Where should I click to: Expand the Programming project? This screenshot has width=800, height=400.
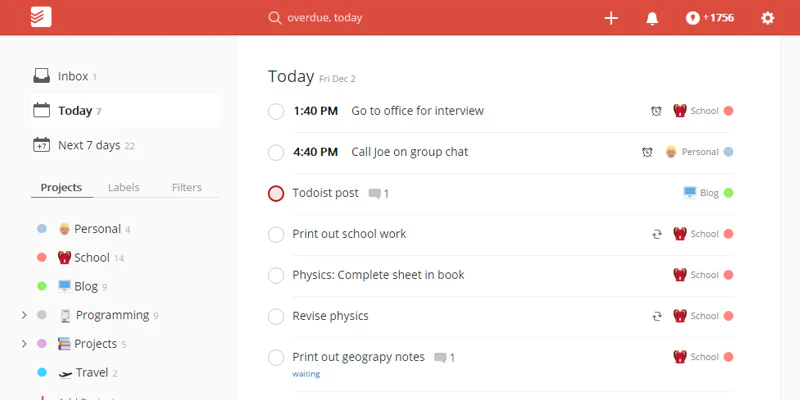pos(24,315)
